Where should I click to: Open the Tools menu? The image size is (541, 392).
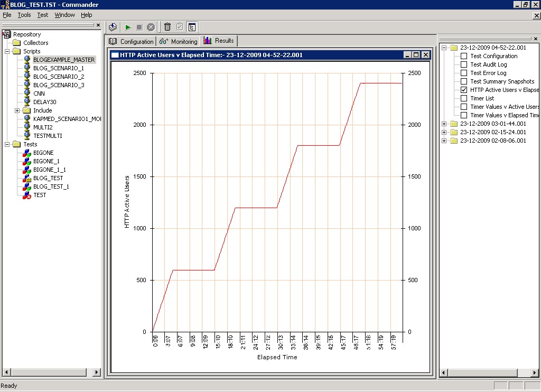coord(24,15)
